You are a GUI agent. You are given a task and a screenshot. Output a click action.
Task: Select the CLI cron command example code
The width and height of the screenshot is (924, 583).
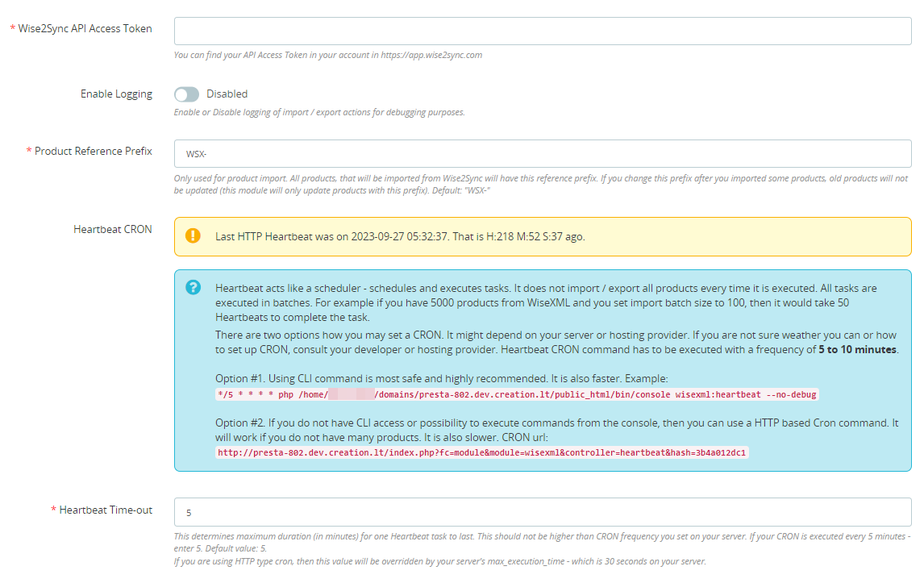pyautogui.click(x=517, y=394)
